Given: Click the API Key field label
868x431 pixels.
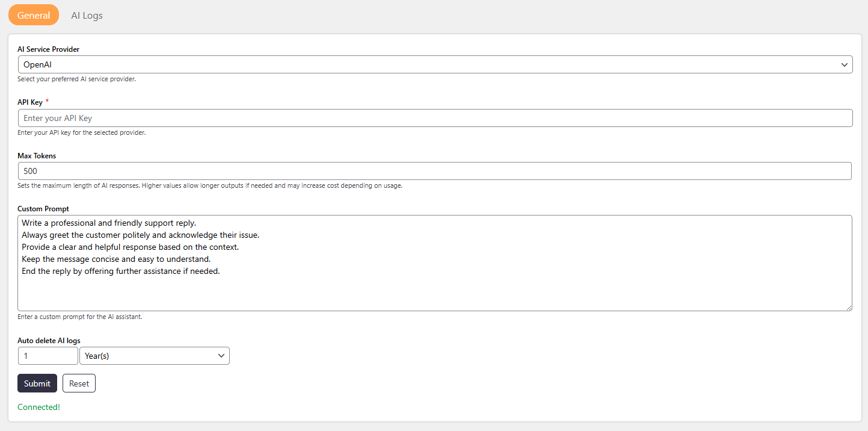Looking at the screenshot, I should click(x=30, y=102).
